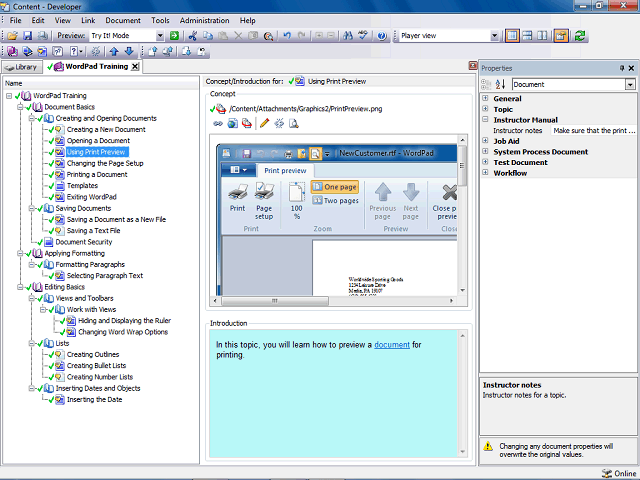This screenshot has width=640, height=480.
Task: Click the blue Help question mark icon
Action: tap(382, 36)
